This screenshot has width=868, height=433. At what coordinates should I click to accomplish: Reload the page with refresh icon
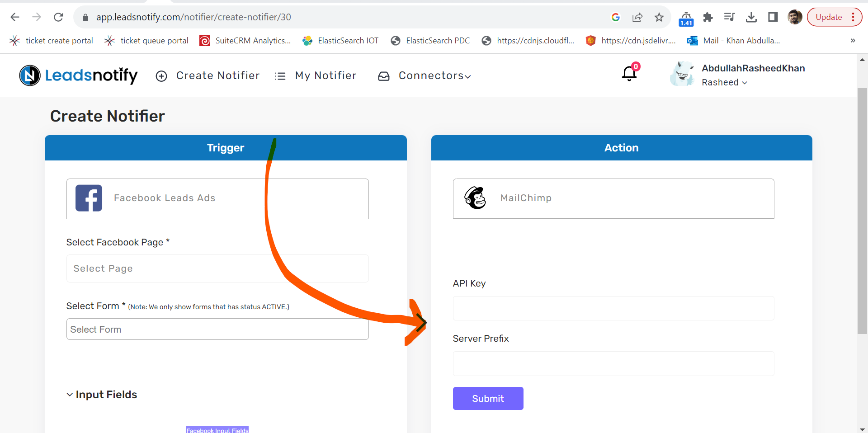click(x=58, y=17)
